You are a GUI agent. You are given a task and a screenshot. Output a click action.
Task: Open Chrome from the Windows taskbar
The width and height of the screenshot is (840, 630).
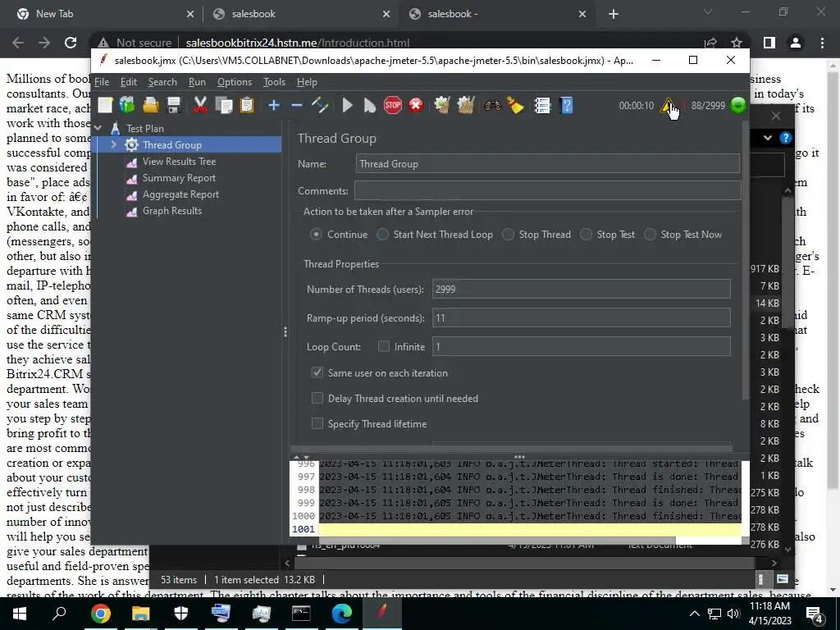click(101, 614)
